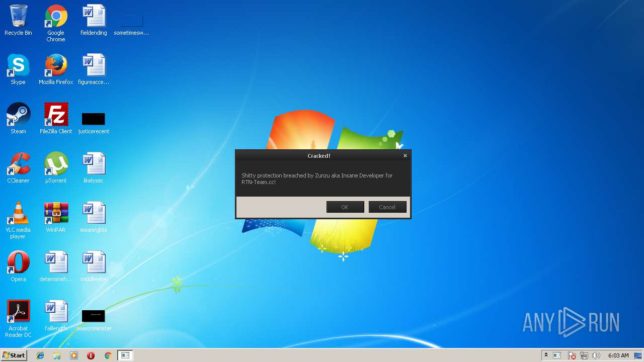This screenshot has height=362, width=644.
Task: Select the figureacce... Word document
Action: tap(94, 70)
